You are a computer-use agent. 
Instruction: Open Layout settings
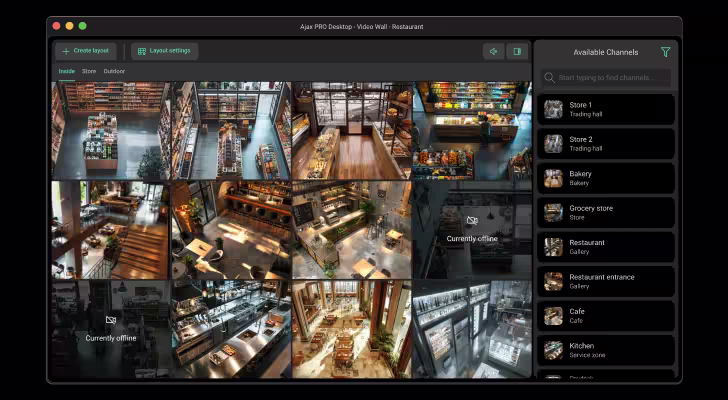(165, 51)
